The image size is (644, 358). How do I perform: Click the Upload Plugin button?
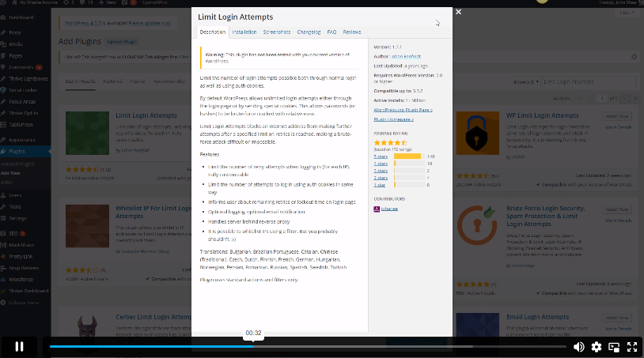point(122,42)
